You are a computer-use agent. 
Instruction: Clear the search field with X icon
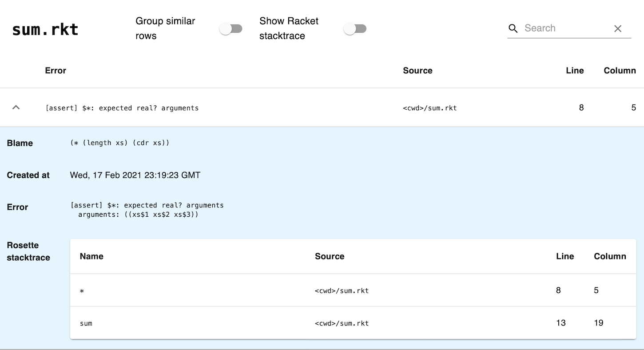click(x=618, y=28)
